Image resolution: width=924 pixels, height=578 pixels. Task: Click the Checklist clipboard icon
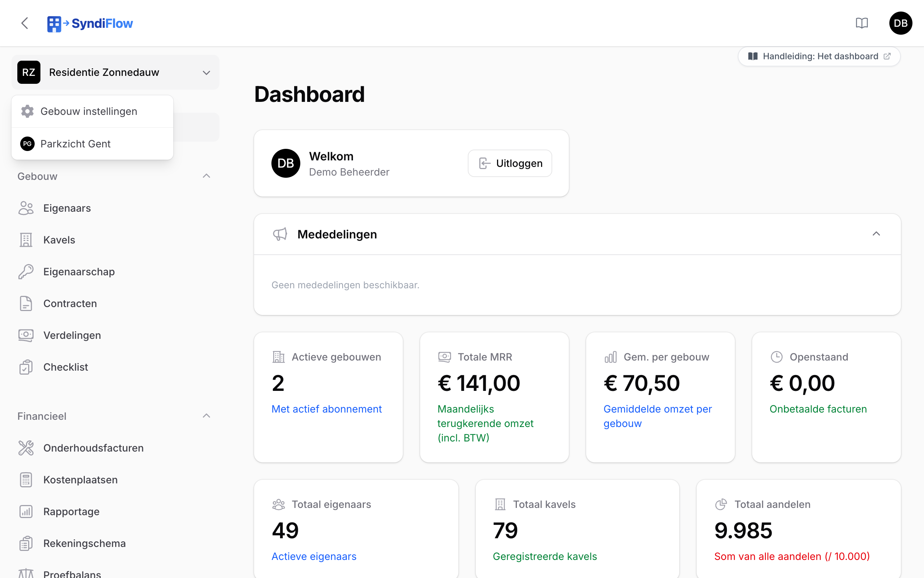click(26, 367)
